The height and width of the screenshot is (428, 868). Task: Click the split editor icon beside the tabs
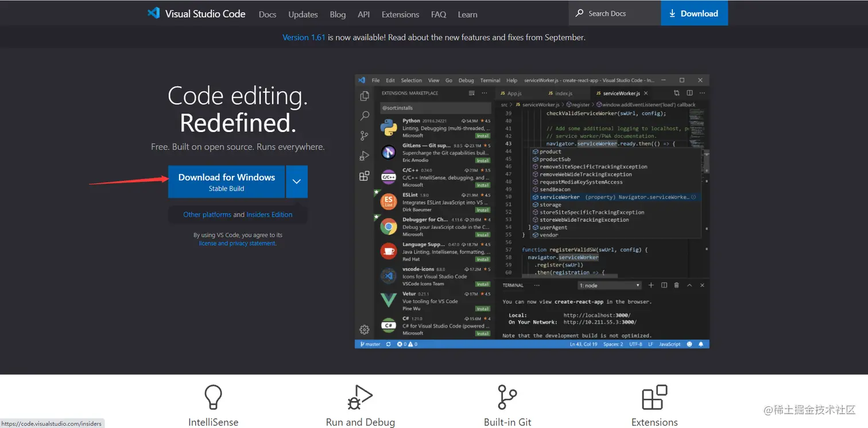[689, 93]
